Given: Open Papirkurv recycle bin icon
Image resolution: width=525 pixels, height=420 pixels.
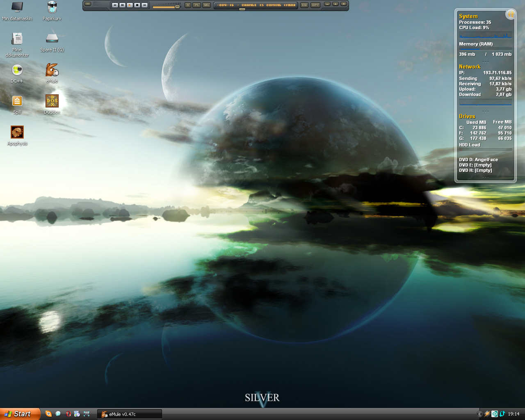Looking at the screenshot, I should 52,11.
